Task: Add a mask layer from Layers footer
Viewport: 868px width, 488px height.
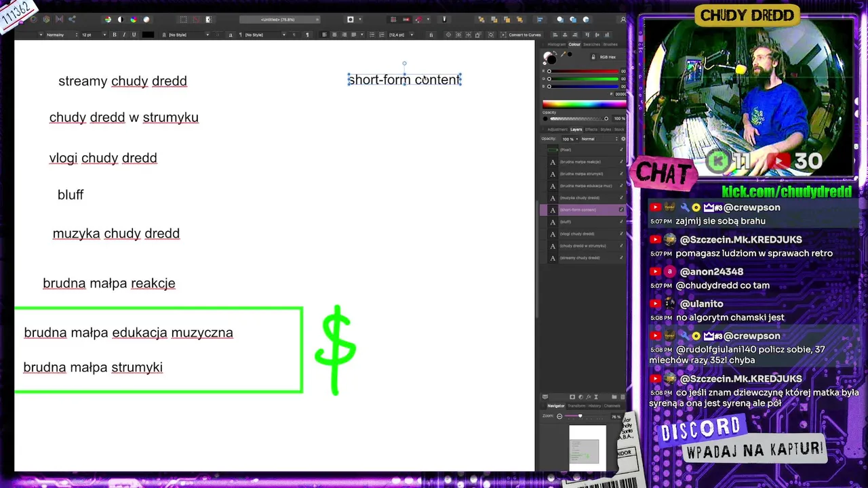Action: tap(572, 397)
